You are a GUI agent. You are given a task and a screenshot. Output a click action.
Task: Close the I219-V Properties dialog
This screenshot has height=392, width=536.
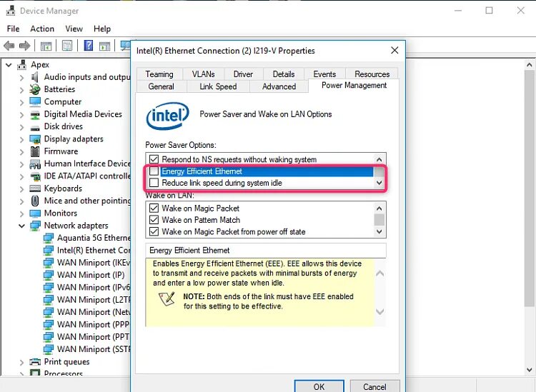pyautogui.click(x=394, y=51)
